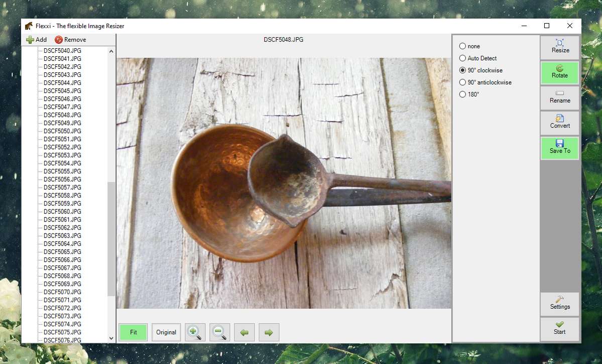The height and width of the screenshot is (364, 602).
Task: Go to the next image with right arrow
Action: click(269, 332)
